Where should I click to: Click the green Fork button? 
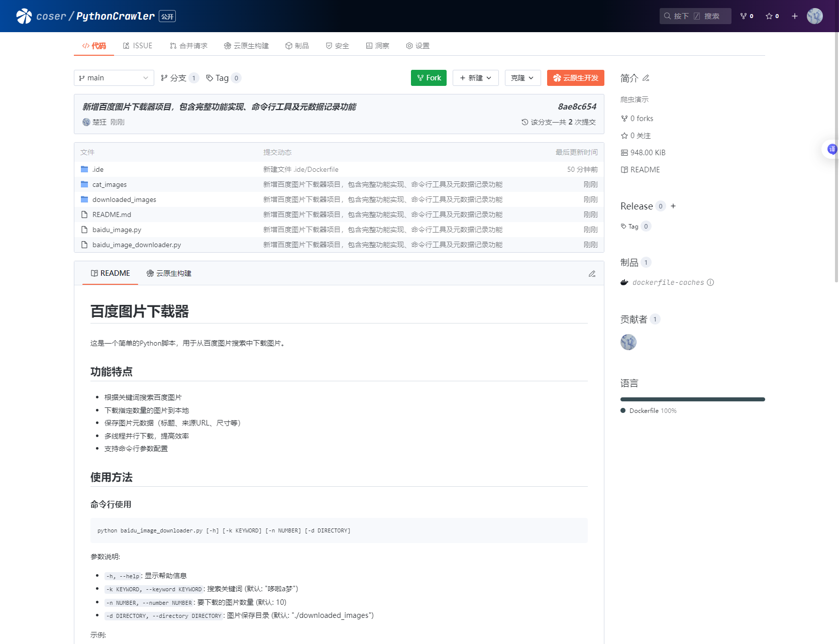point(429,78)
